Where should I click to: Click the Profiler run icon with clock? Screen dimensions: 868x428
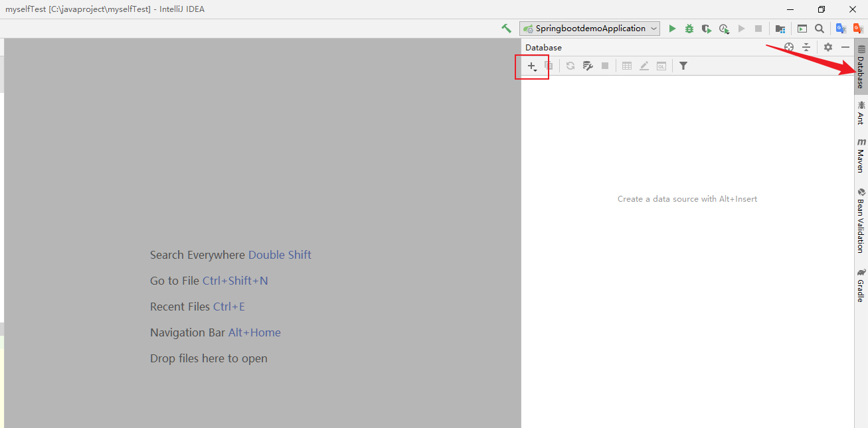(x=724, y=29)
